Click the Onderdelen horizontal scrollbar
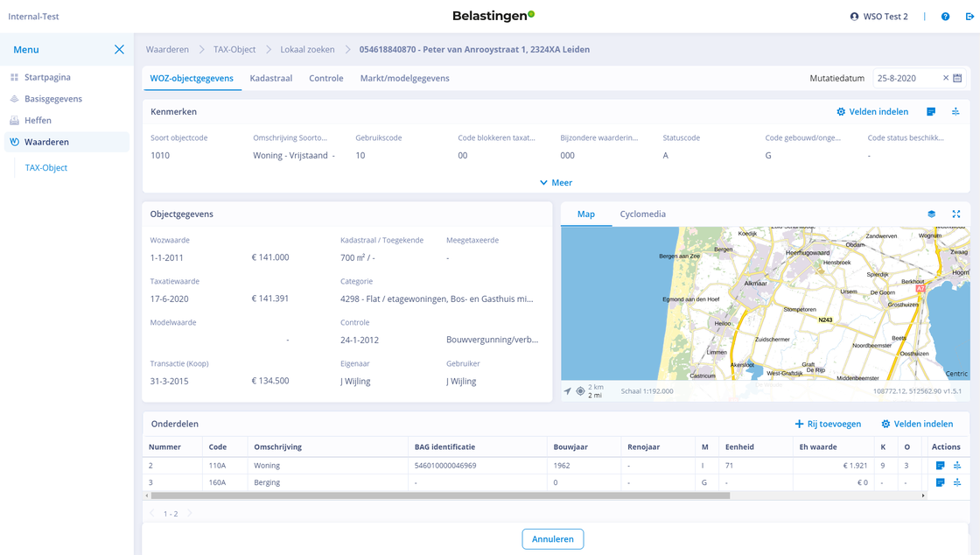This screenshot has height=555, width=980. 440,495
